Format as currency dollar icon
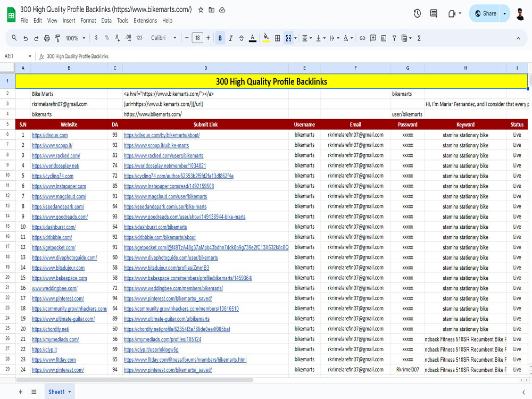This screenshot has width=532, height=399. coord(96,38)
